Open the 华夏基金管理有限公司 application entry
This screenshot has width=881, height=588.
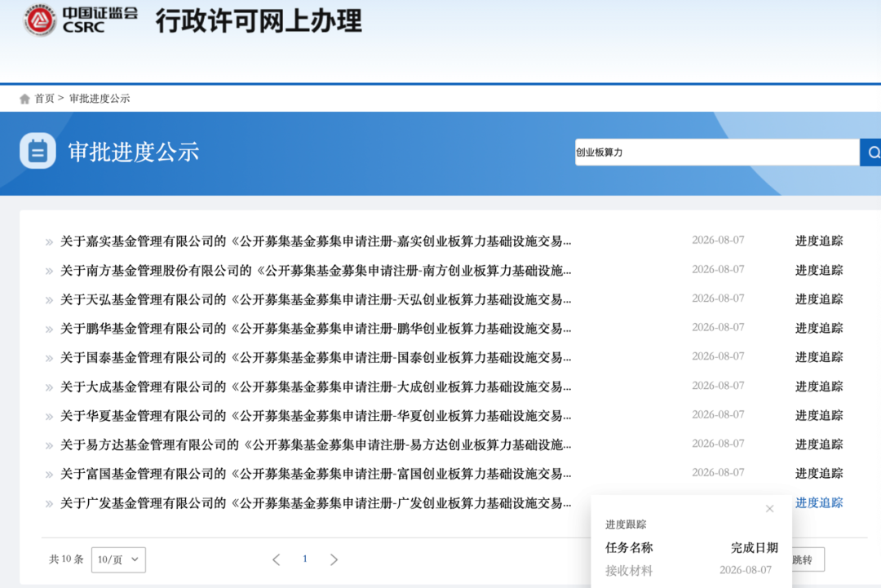pyautogui.click(x=316, y=416)
